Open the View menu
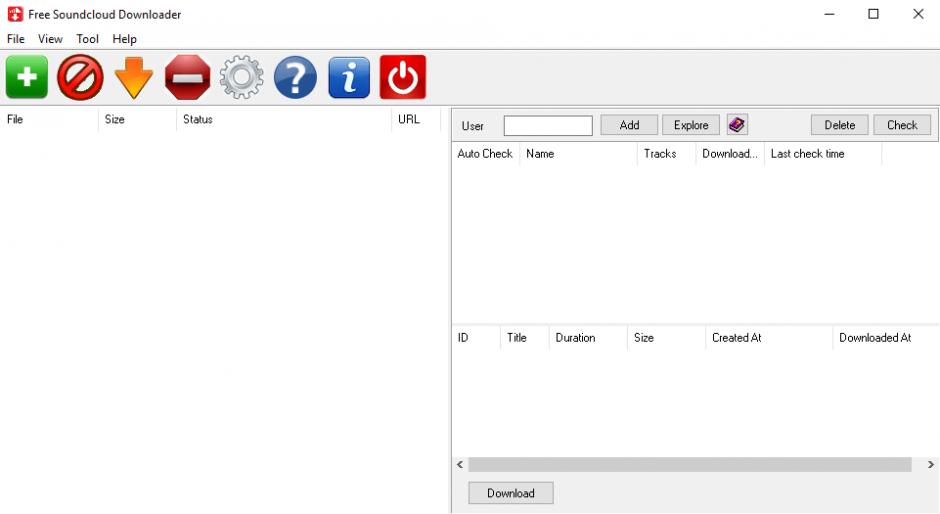The image size is (940, 514). 50,39
